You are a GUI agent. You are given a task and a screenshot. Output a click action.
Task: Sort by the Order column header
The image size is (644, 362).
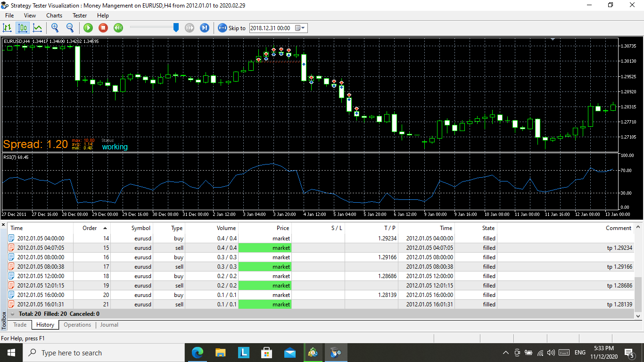pyautogui.click(x=92, y=228)
